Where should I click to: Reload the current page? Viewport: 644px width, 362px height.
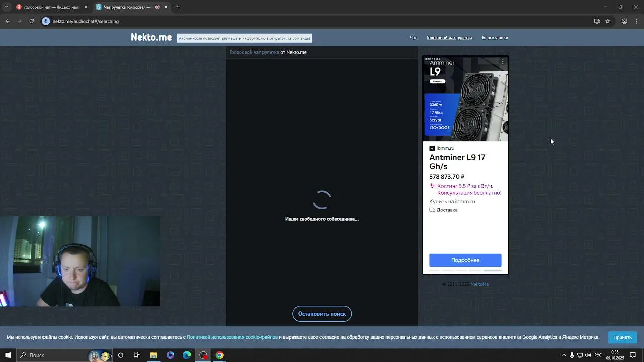pyautogui.click(x=31, y=21)
